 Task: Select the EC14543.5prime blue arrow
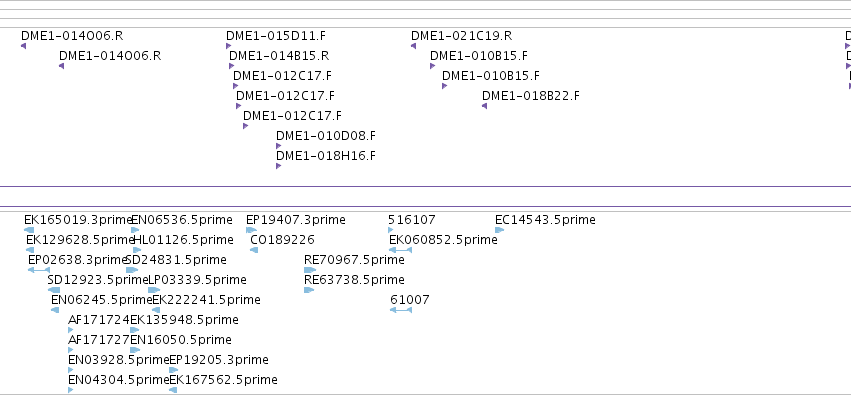click(500, 230)
